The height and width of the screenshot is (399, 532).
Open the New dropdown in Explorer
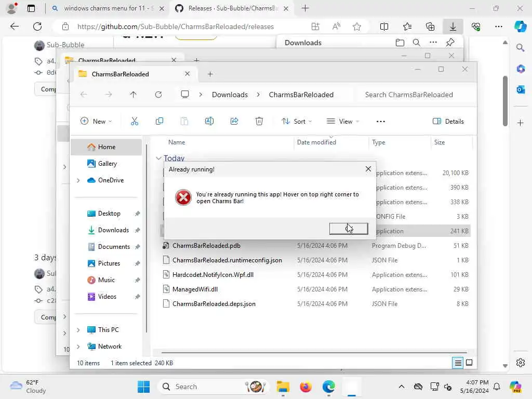tap(96, 121)
